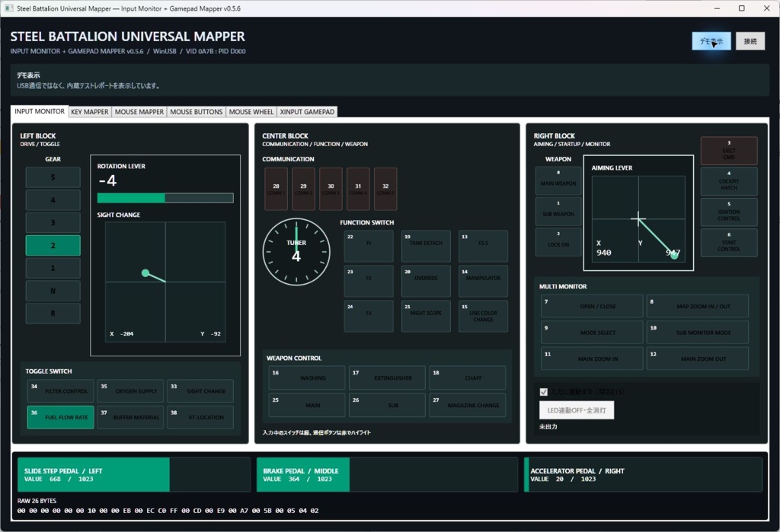Switch to the KEY MAPPER tab

(x=90, y=112)
